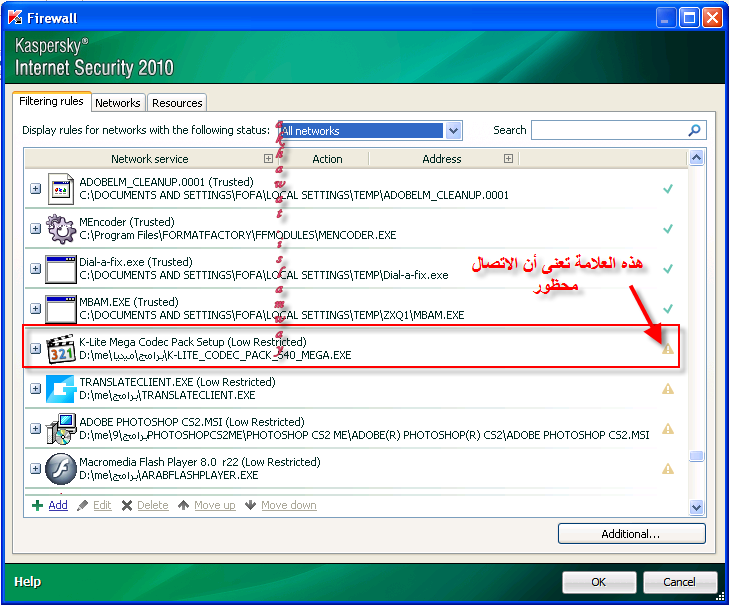729x605 pixels.
Task: Select MENCODER.EXE path text
Action: (238, 235)
